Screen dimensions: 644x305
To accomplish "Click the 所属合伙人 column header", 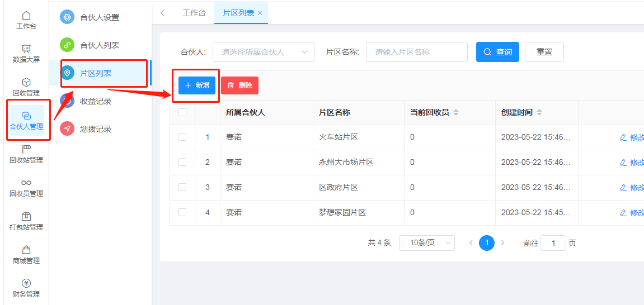I will click(x=246, y=112).
